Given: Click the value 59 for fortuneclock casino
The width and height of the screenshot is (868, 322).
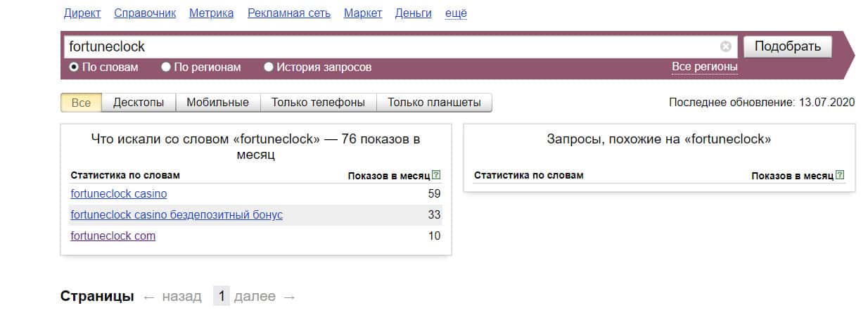Looking at the screenshot, I should 434,193.
